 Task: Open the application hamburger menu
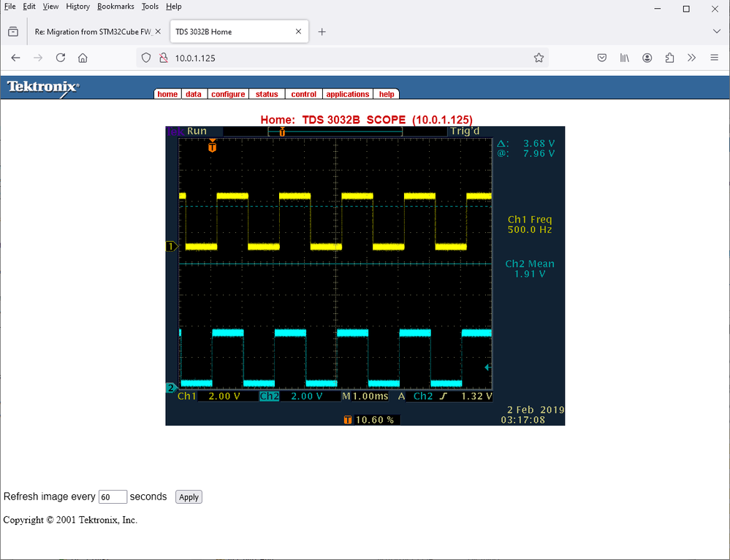click(715, 58)
